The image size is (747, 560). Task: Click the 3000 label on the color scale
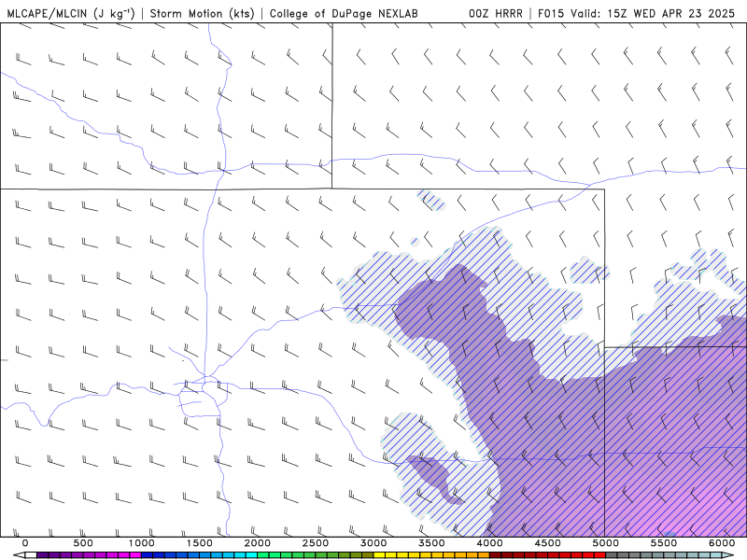(373, 543)
